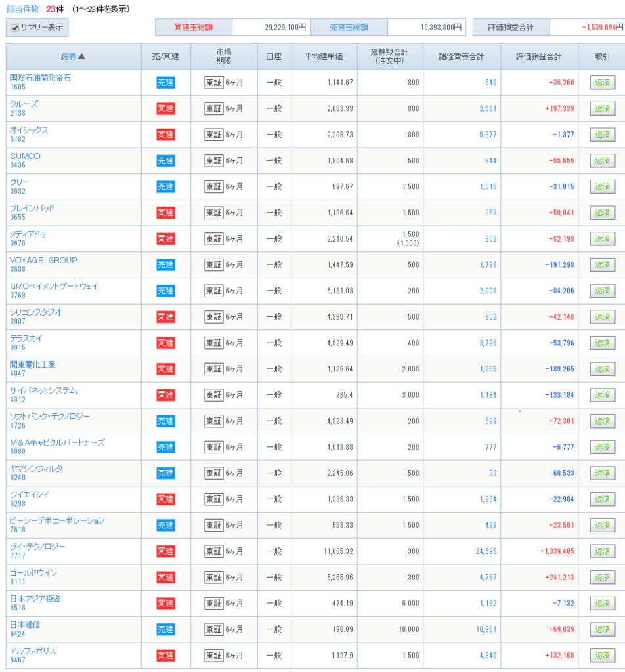Open the アルファポリス stock link
The height and width of the screenshot is (672, 625).
(33, 651)
